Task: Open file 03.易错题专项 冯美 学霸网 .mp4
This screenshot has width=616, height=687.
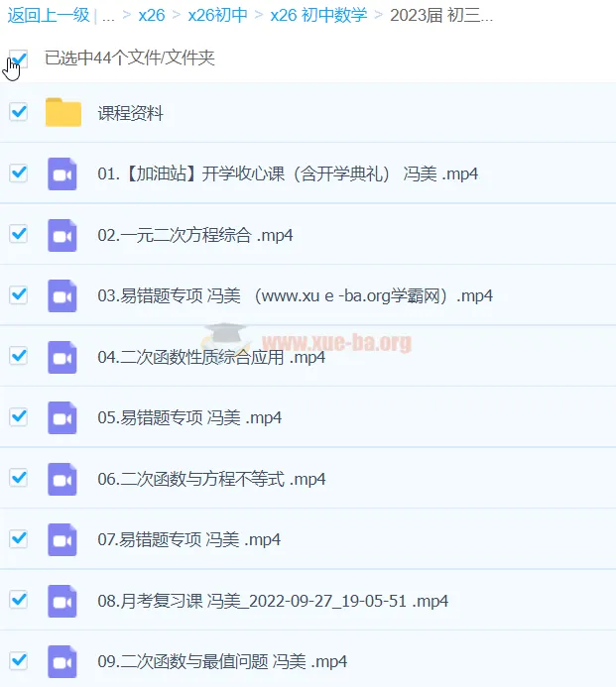Action: pos(295,295)
